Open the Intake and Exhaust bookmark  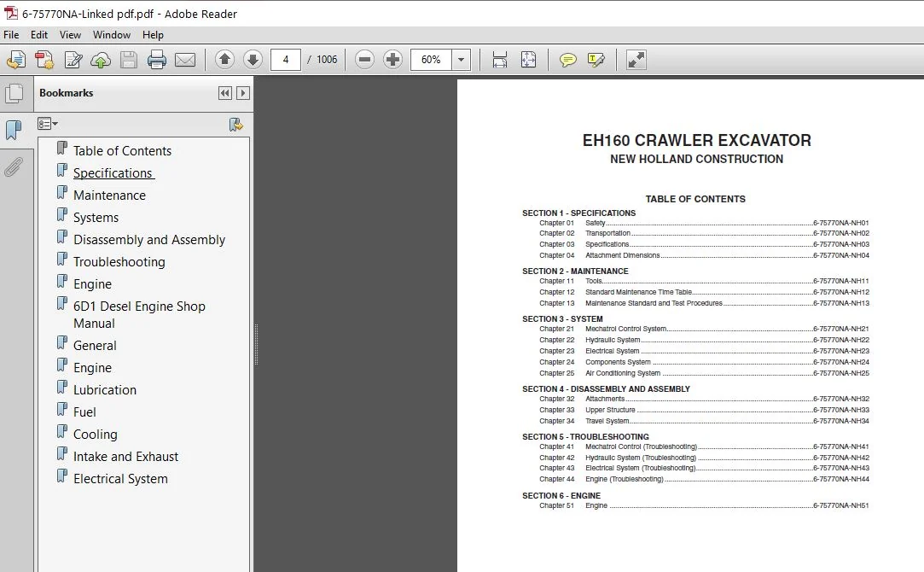pos(125,457)
